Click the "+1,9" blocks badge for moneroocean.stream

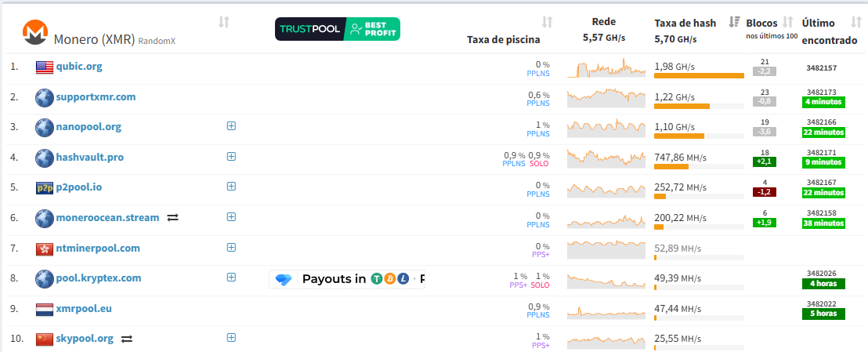765,223
